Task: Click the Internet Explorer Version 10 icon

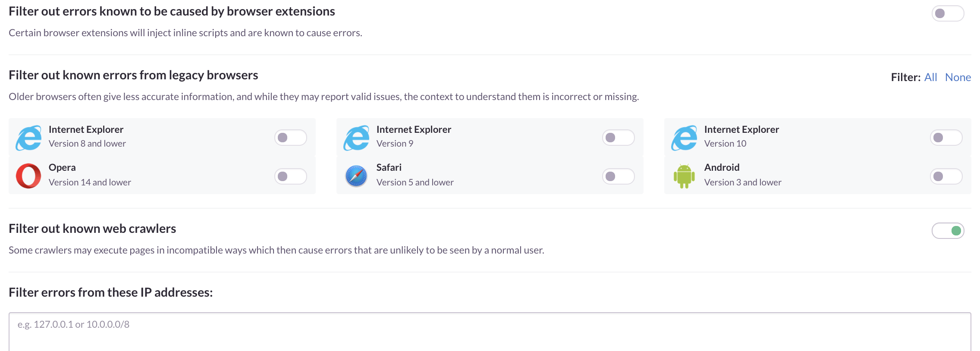Action: 684,138
